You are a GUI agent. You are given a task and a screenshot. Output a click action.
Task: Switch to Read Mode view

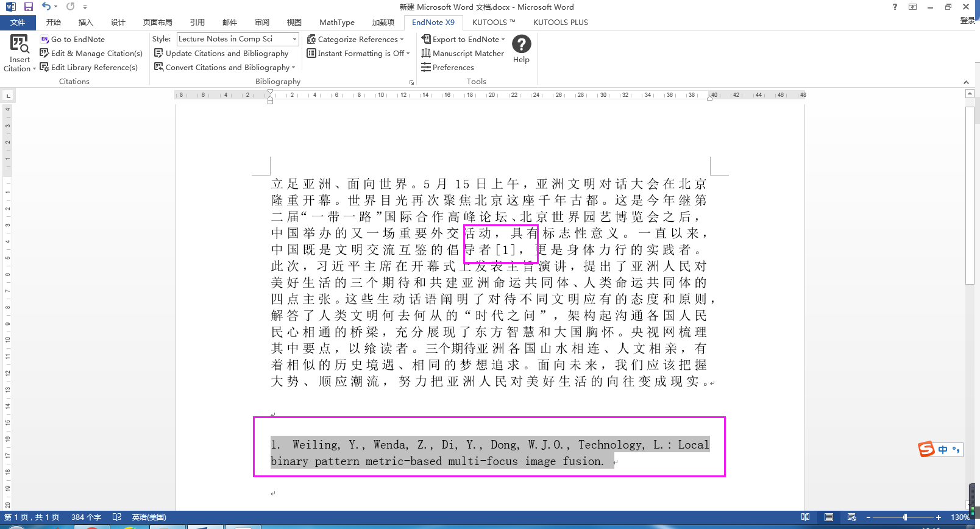806,517
